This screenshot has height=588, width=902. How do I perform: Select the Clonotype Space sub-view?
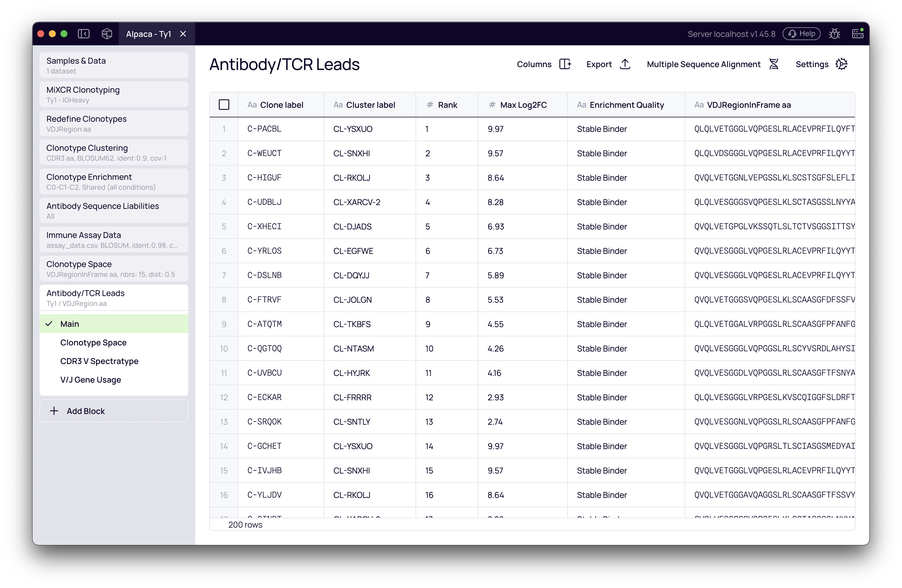tap(93, 343)
